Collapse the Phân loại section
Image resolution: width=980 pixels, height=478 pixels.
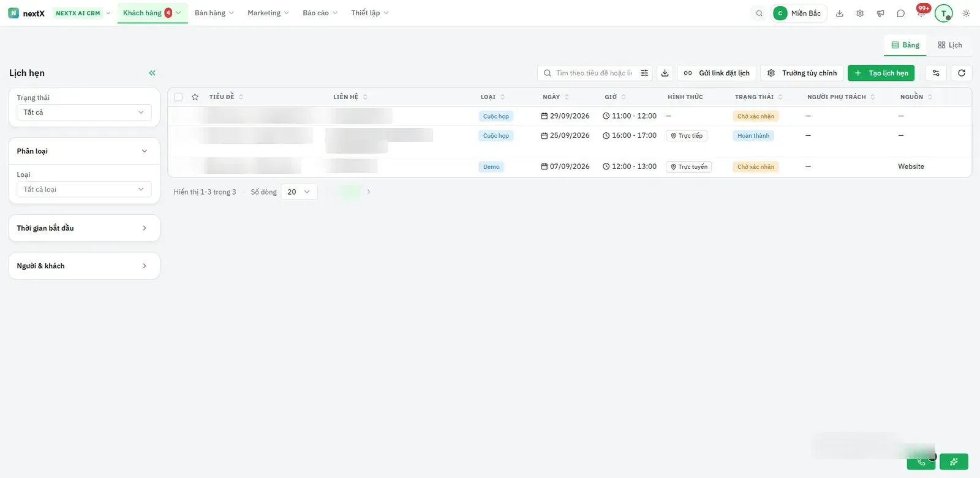tap(84, 151)
